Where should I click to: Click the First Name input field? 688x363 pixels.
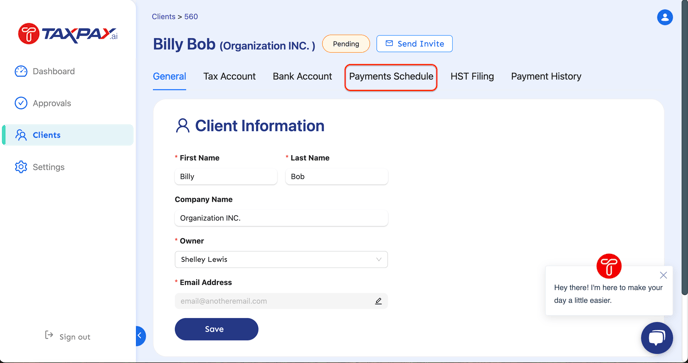point(226,176)
